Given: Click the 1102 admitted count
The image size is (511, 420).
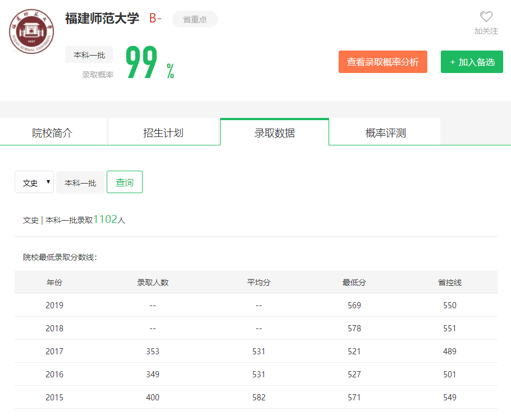Looking at the screenshot, I should [105, 220].
